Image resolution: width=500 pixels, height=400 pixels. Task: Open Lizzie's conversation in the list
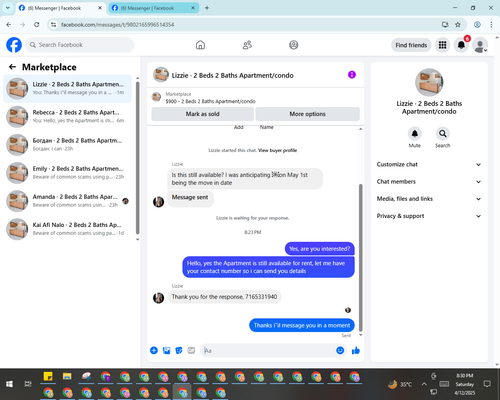[x=68, y=88]
